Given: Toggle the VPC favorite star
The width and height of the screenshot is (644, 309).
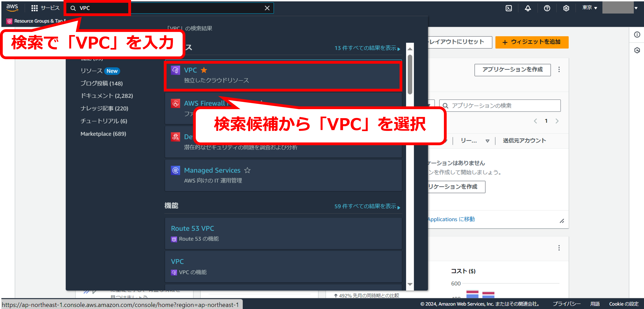Looking at the screenshot, I should (x=204, y=70).
